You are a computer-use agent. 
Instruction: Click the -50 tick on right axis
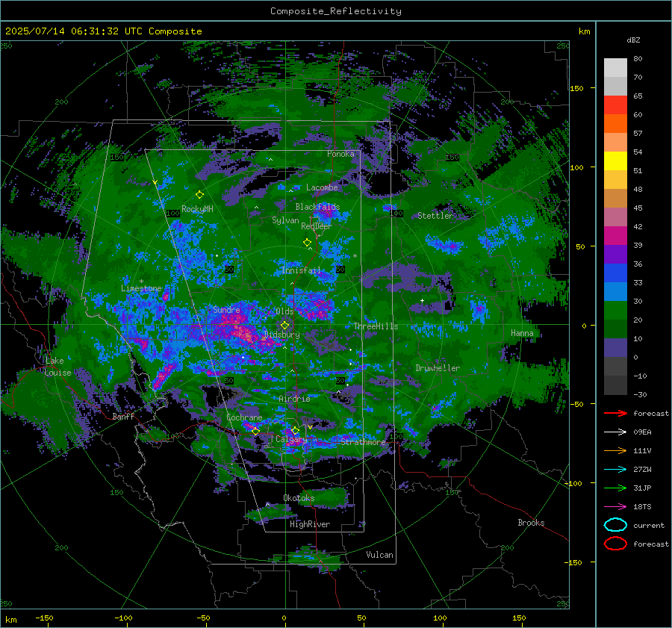pyautogui.click(x=578, y=404)
